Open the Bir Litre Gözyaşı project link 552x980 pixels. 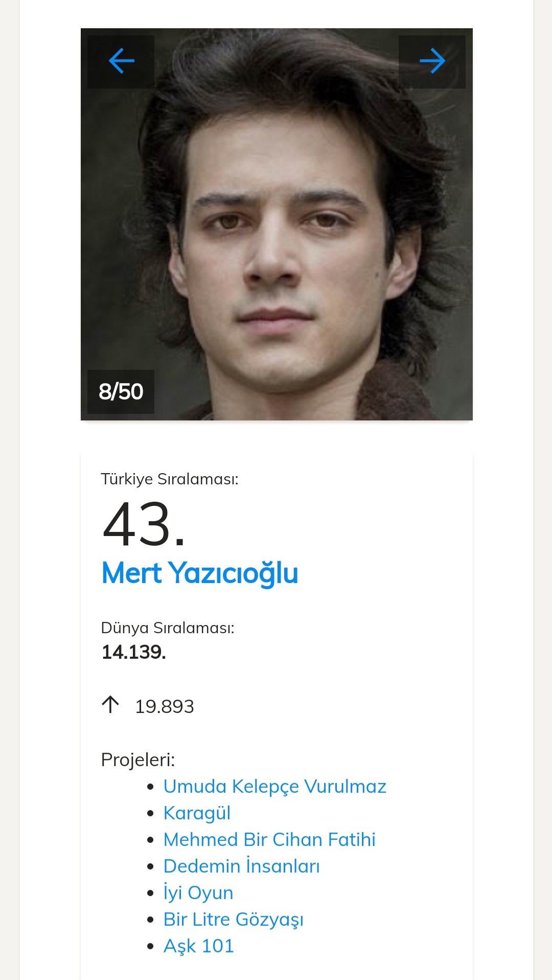pos(234,920)
